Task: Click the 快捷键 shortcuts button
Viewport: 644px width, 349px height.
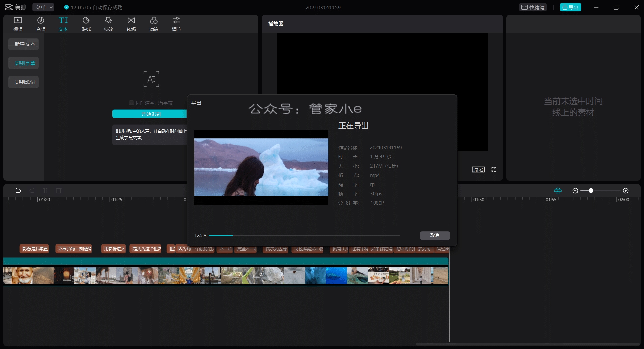Action: pyautogui.click(x=533, y=7)
